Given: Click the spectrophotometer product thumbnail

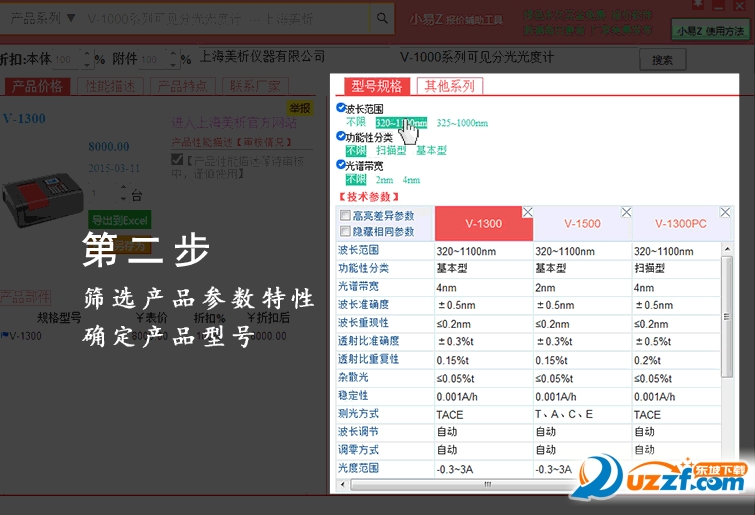Looking at the screenshot, I should click(42, 200).
